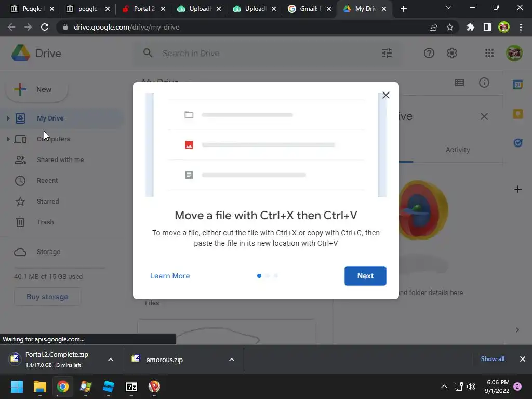Expand Portal.2.Complete.zip download options
This screenshot has width=532, height=399.
(110, 360)
